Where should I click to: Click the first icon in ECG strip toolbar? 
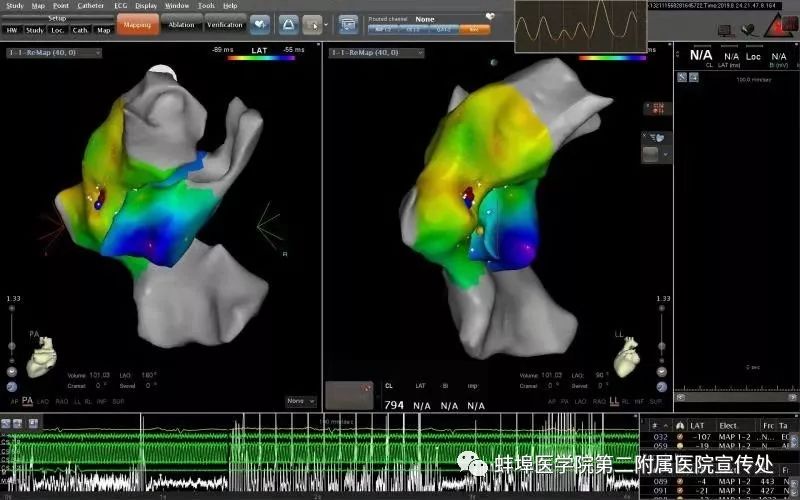[6, 423]
